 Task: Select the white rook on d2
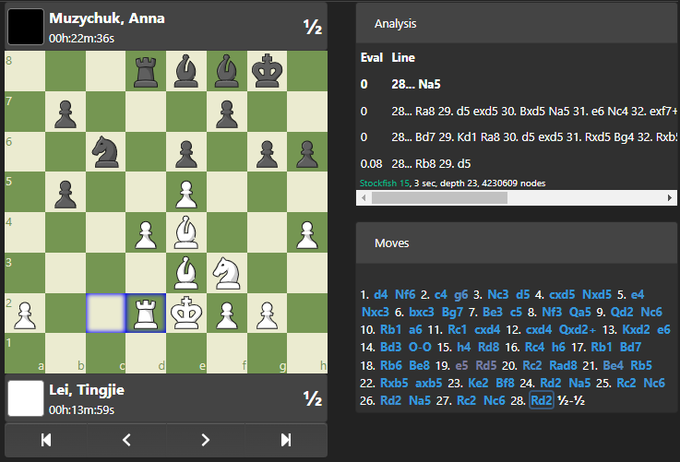click(x=146, y=312)
